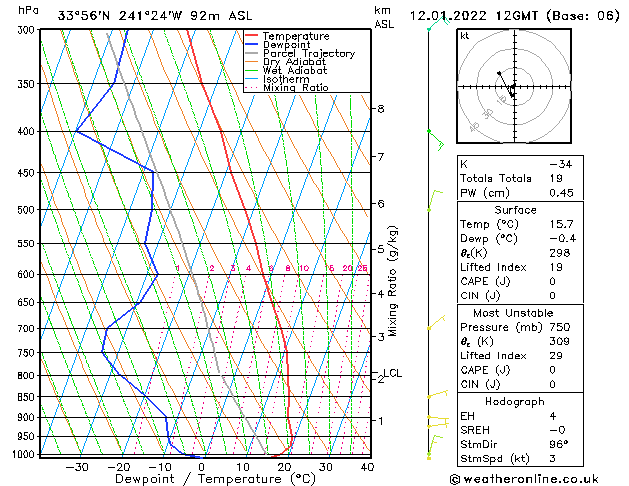Viewport: 629px width, 486px height.
Task: Click the 450 hPa pressure level label
Action: (x=28, y=173)
